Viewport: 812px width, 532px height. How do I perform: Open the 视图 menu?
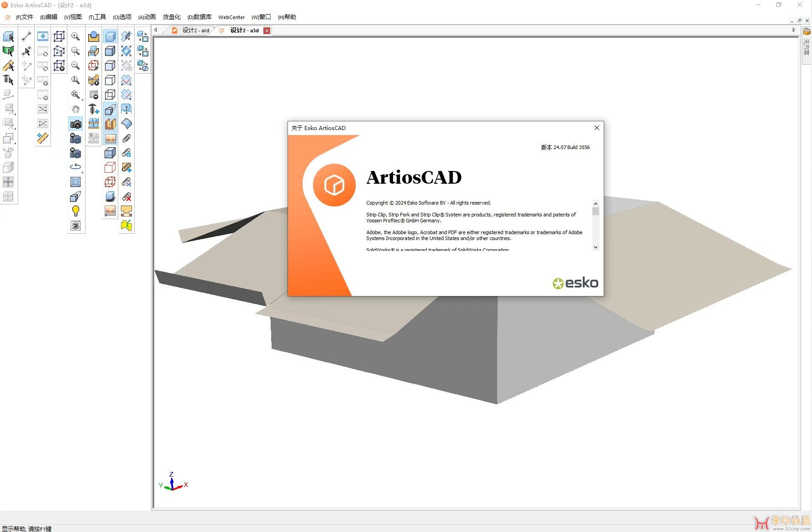coord(73,17)
